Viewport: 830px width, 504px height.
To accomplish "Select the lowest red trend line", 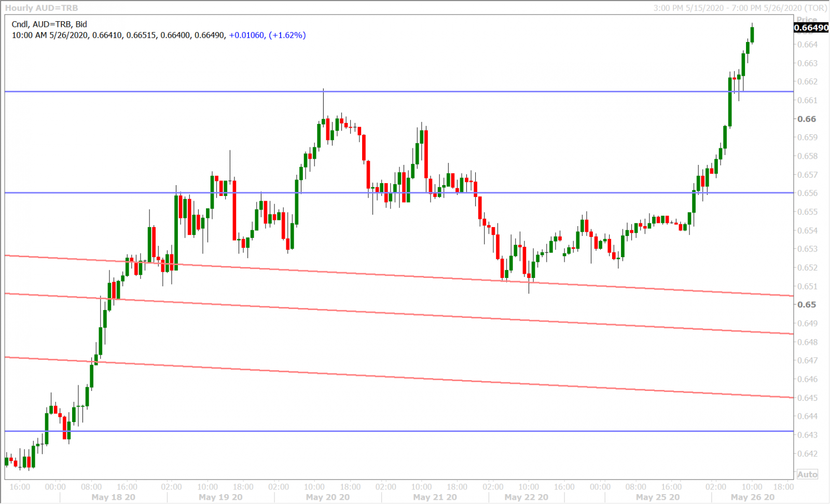I will pos(399,377).
